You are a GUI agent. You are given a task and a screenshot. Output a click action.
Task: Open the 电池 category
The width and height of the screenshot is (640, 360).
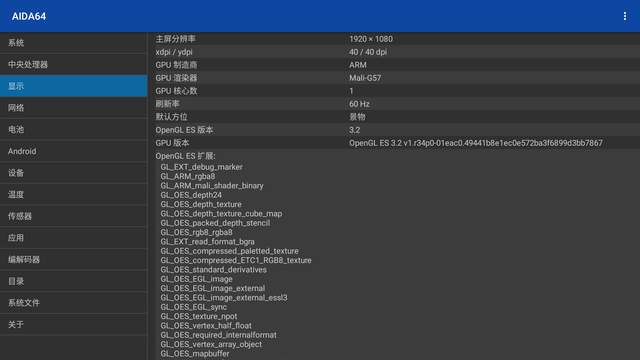click(x=73, y=129)
